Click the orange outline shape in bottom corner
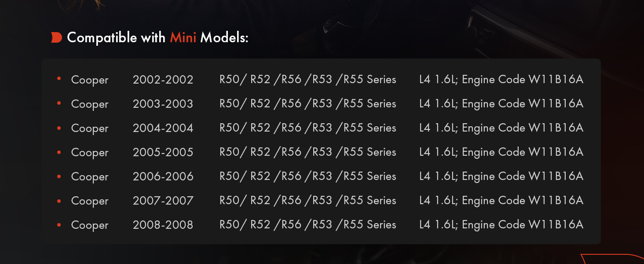This screenshot has height=264, width=644. pos(612,259)
